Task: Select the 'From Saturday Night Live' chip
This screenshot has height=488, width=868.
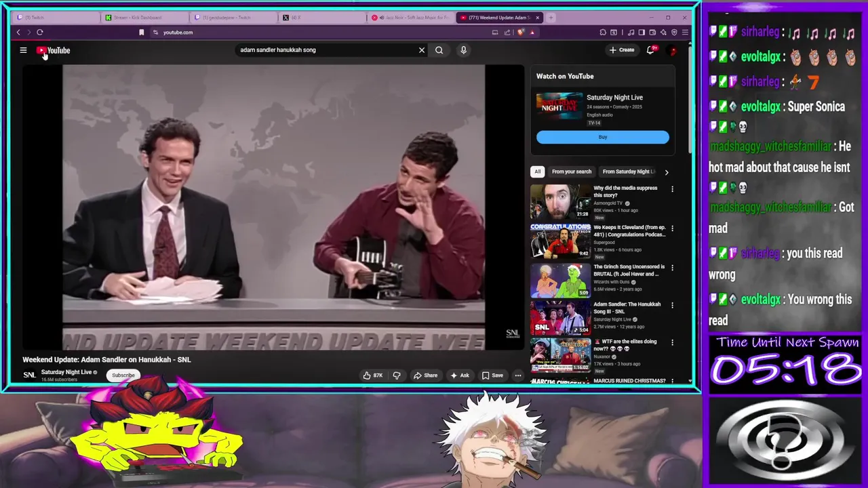Action: [629, 171]
